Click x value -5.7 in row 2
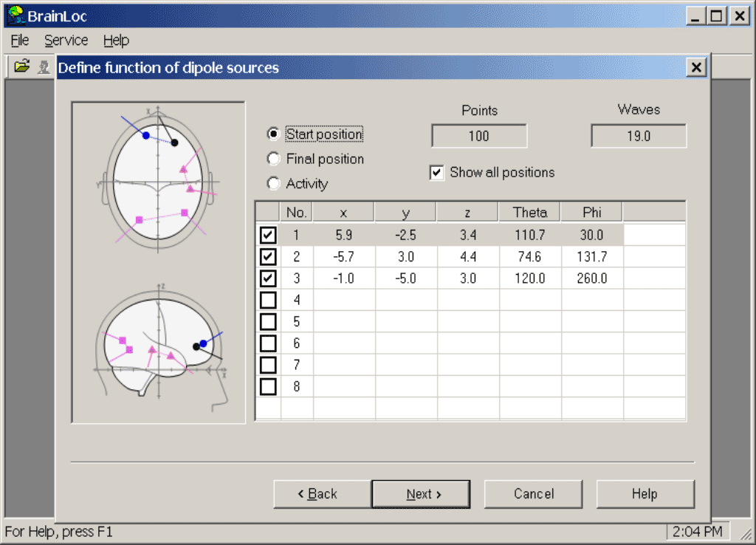Screen dimensions: 756x545 [x=344, y=256]
